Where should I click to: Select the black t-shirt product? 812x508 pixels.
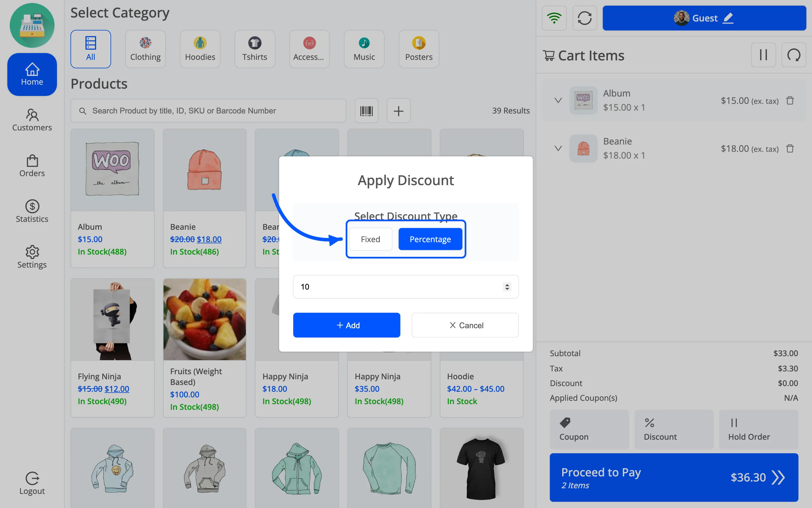pos(482,468)
